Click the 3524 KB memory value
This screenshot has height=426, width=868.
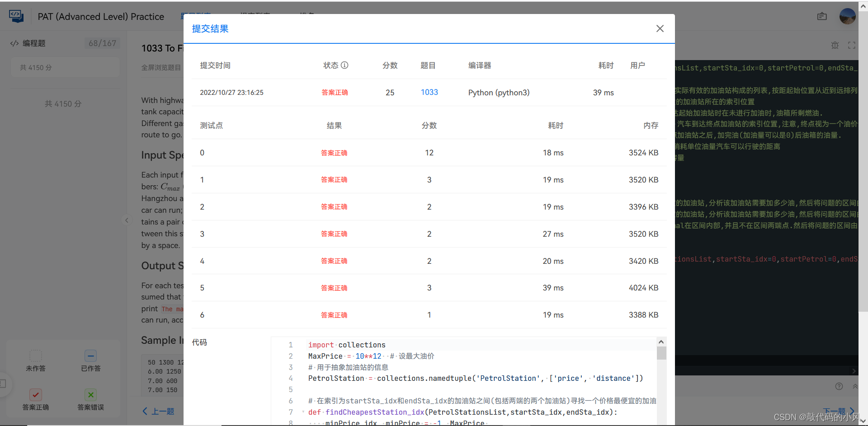(x=643, y=153)
